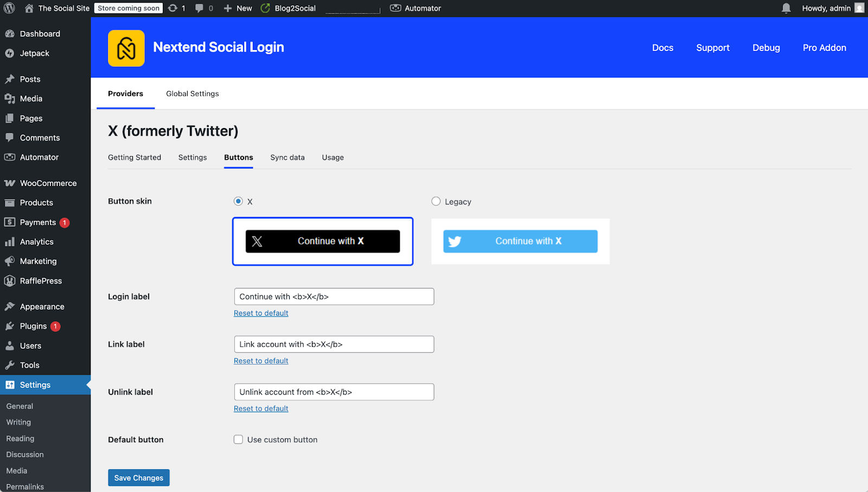
Task: Switch to the Sync data tab
Action: click(287, 157)
